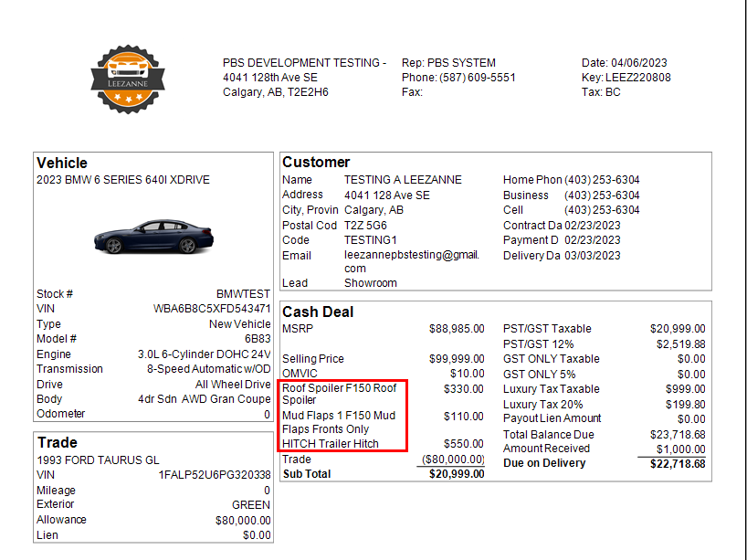Click the 'Trade' section heading
Viewport: 747px width, 560px height.
coord(58,443)
